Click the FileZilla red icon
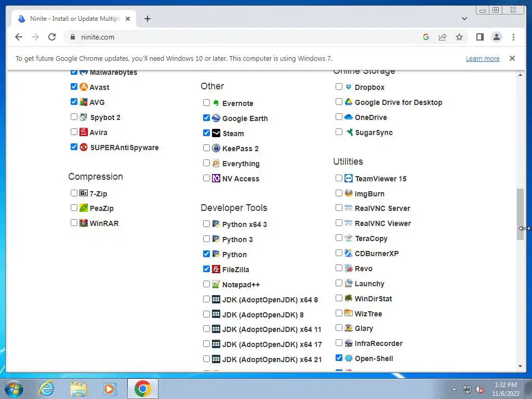Image resolution: width=532 pixels, height=399 pixels. point(216,269)
